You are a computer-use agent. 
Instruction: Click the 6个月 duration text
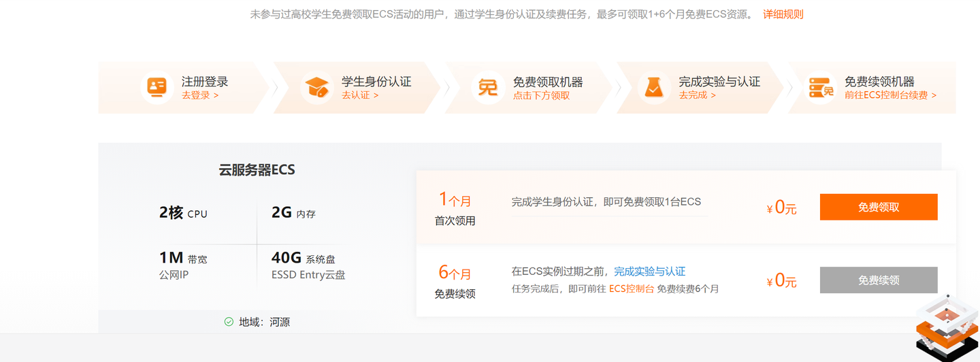coord(455,273)
